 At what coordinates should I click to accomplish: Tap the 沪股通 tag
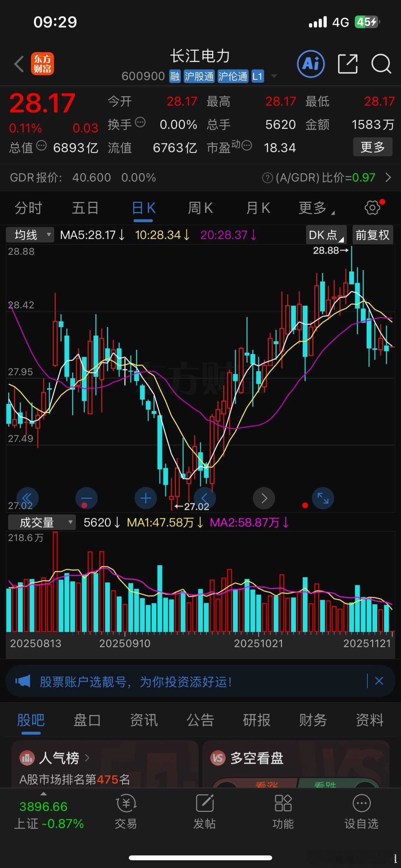point(199,76)
